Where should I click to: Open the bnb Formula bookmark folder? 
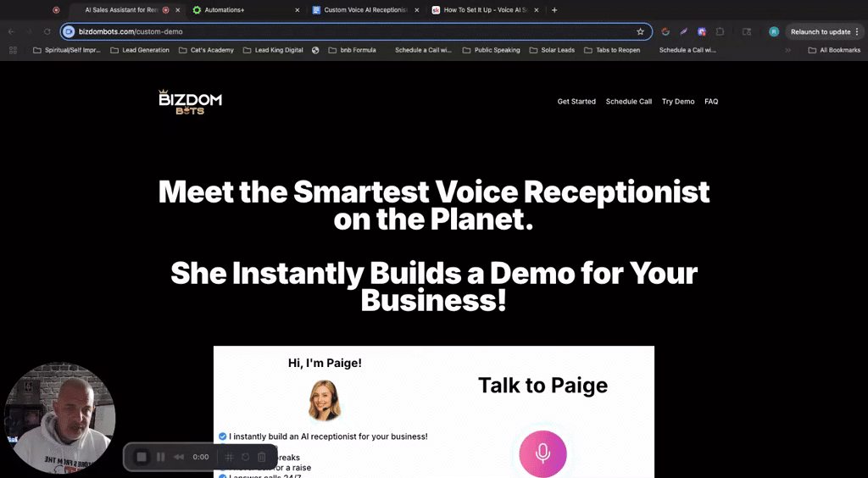(x=352, y=50)
